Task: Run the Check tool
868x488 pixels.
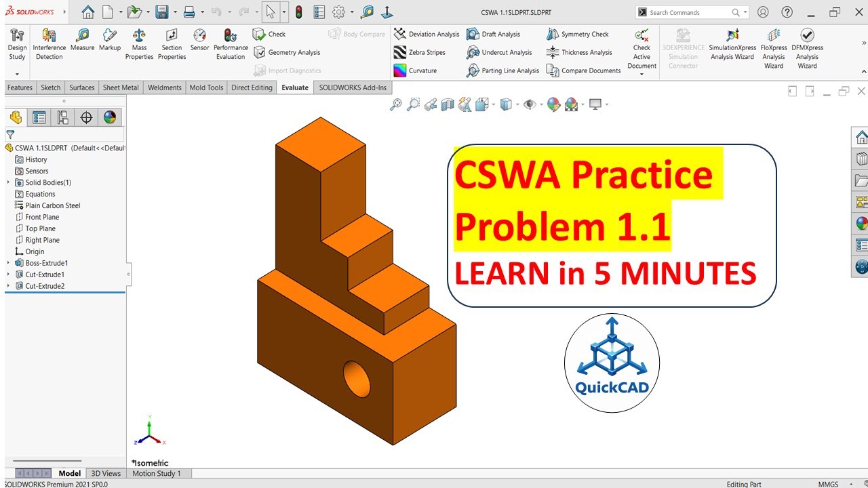Action: tap(269, 34)
